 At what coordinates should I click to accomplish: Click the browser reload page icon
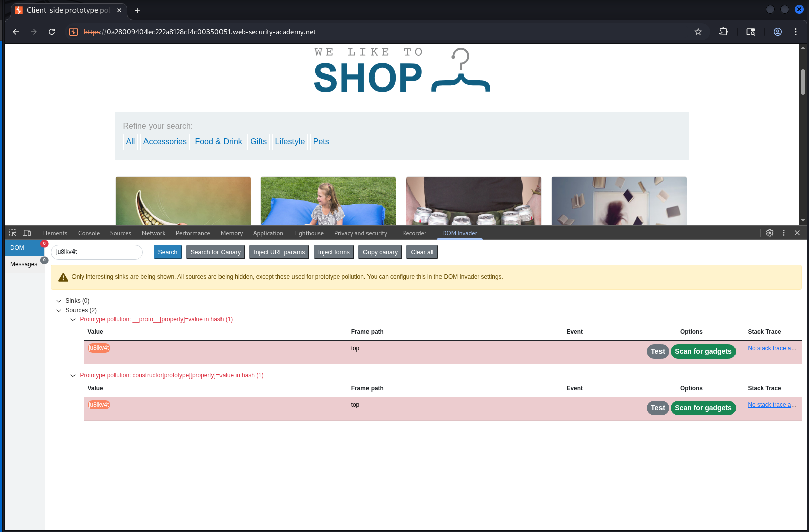tap(52, 32)
